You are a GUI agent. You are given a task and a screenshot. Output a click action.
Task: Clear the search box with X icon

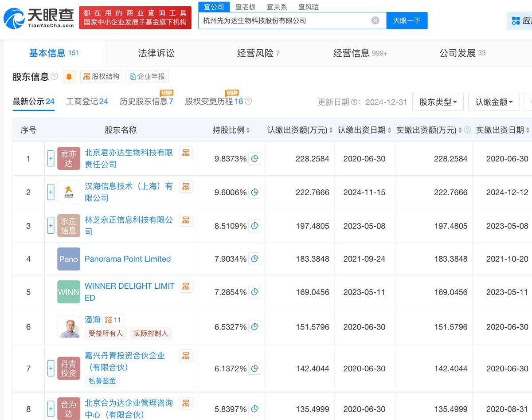(x=375, y=20)
